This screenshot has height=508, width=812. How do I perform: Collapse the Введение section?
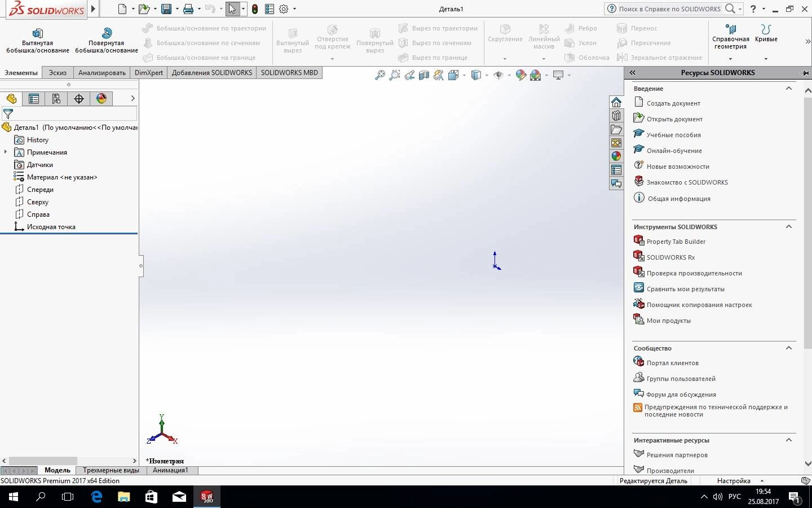pos(789,89)
